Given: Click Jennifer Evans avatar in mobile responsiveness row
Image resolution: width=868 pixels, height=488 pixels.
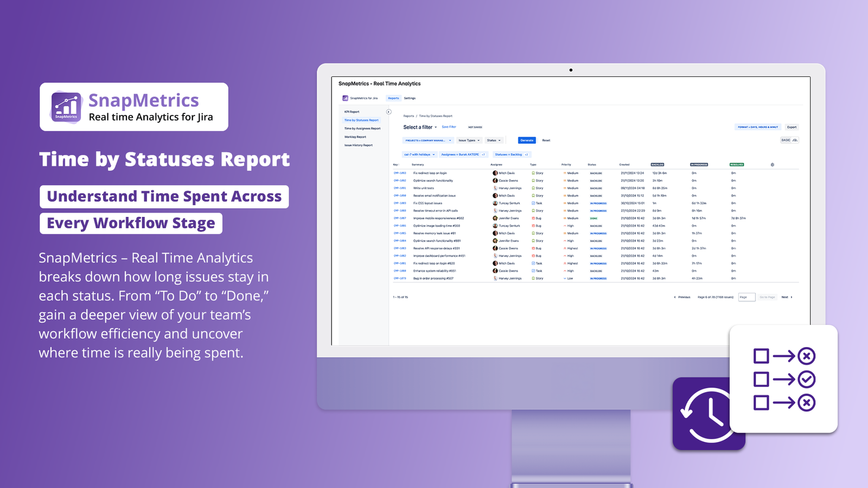Looking at the screenshot, I should [x=495, y=218].
